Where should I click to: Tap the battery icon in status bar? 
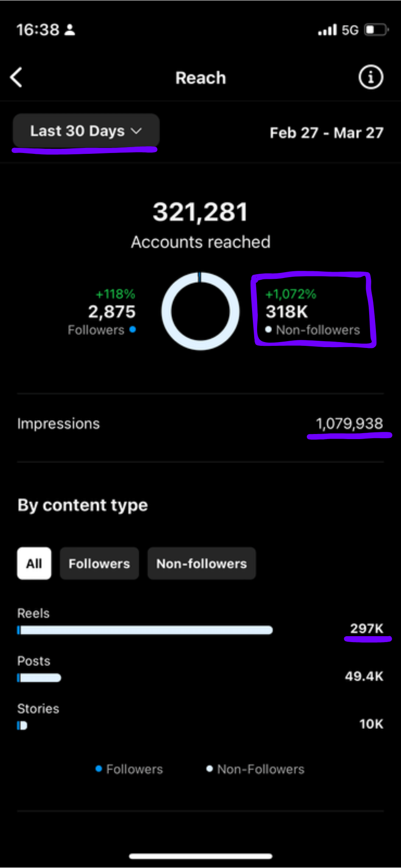[x=376, y=30]
